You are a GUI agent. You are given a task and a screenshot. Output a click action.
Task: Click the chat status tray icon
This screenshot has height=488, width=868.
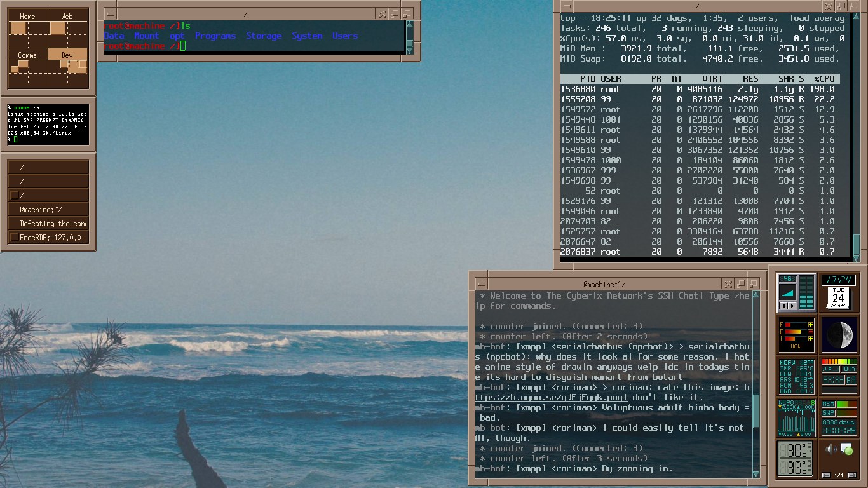pyautogui.click(x=846, y=449)
